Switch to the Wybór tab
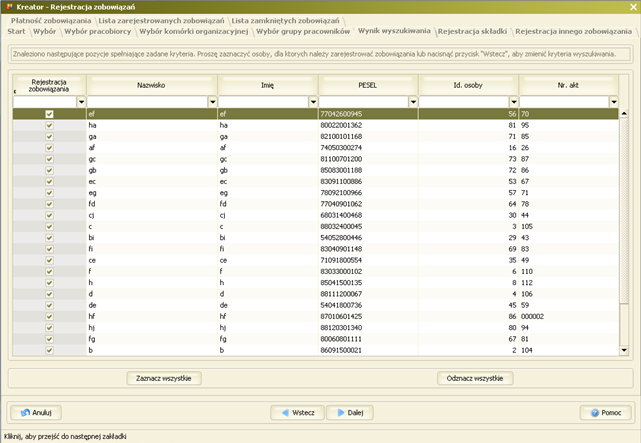 45,31
